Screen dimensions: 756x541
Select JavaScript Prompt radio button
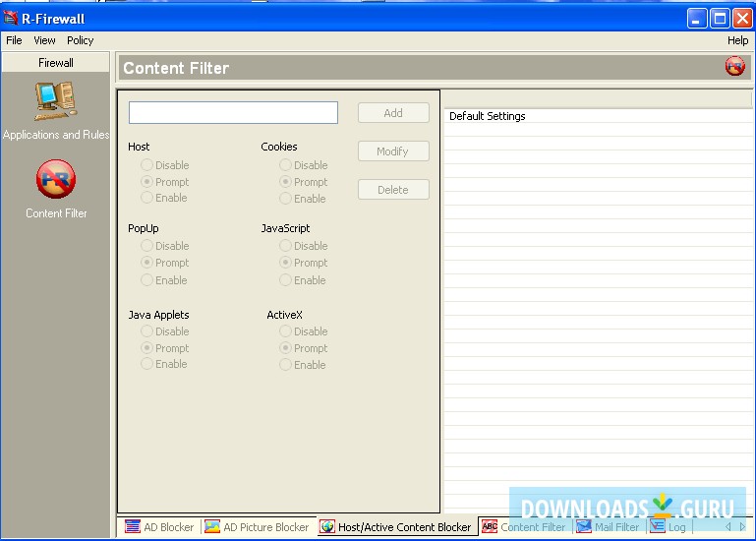285,262
